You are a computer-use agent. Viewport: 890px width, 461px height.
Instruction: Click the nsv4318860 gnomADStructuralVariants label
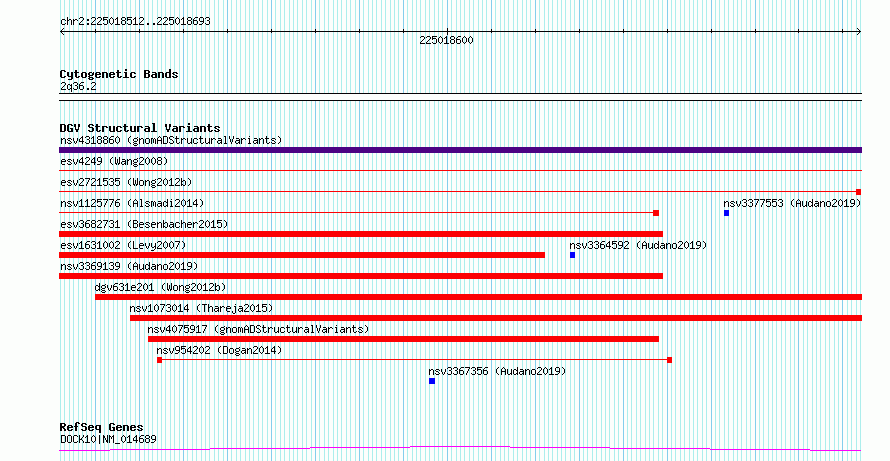tap(171, 140)
